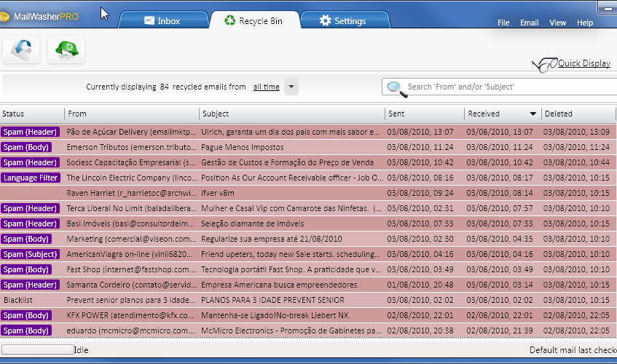Click subject 'Pague Menos Impostos'

click(x=243, y=147)
